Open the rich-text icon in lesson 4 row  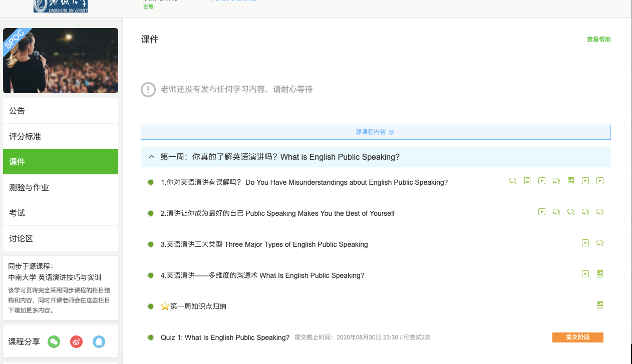tap(600, 274)
